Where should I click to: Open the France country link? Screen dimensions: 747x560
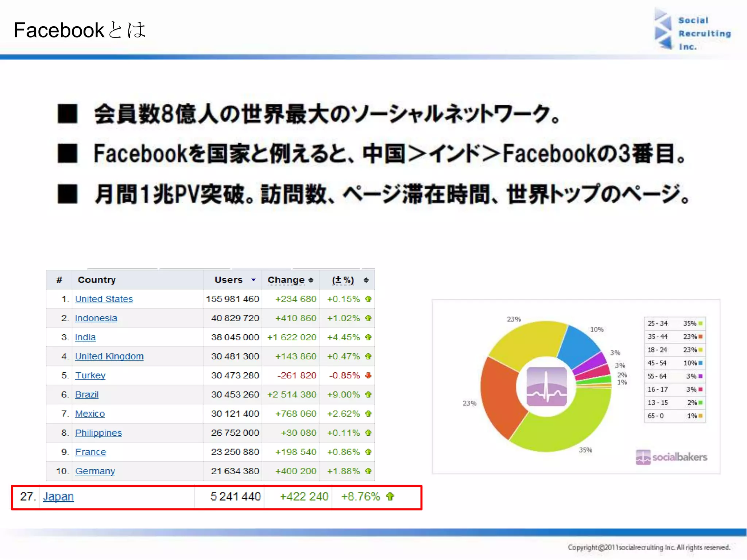click(x=90, y=452)
